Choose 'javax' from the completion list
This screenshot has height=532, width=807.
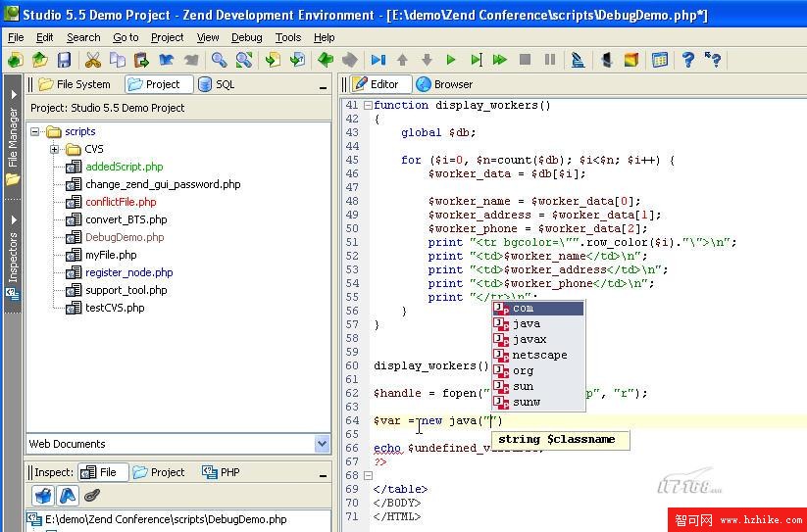pyautogui.click(x=537, y=339)
